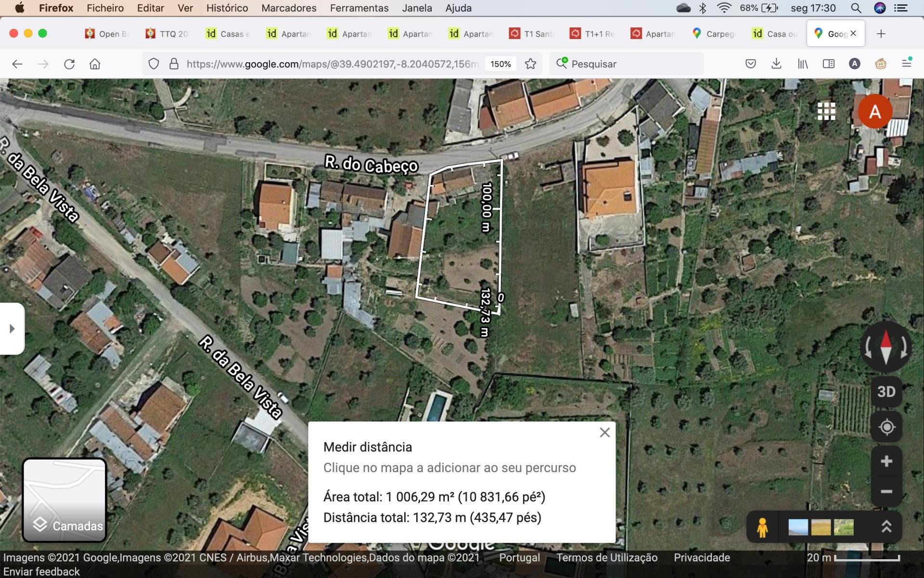Expand the imagery strip chevrons

point(886,527)
